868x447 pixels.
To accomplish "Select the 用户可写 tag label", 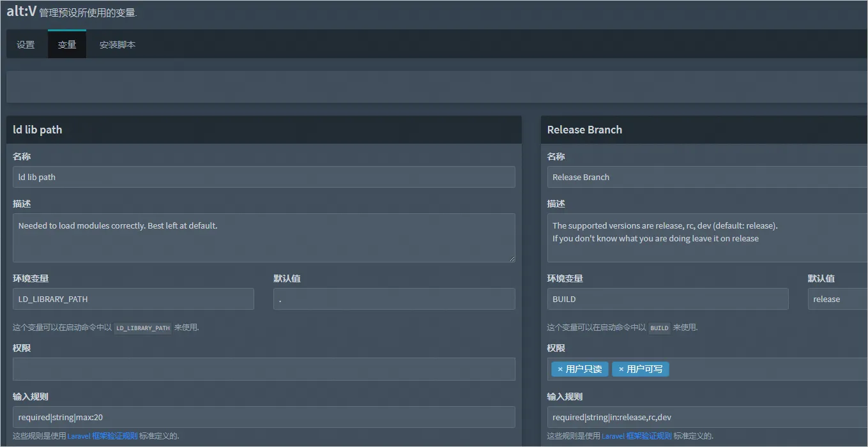I will tap(644, 369).
